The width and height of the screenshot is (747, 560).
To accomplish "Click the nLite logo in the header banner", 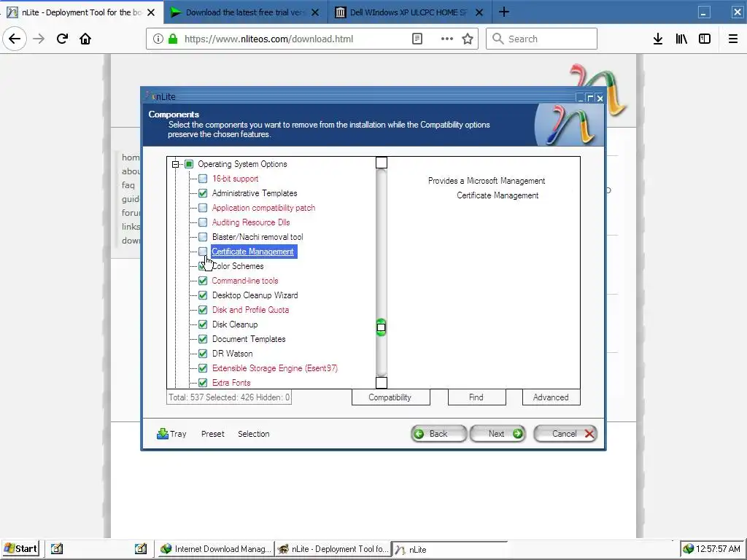I will click(569, 125).
